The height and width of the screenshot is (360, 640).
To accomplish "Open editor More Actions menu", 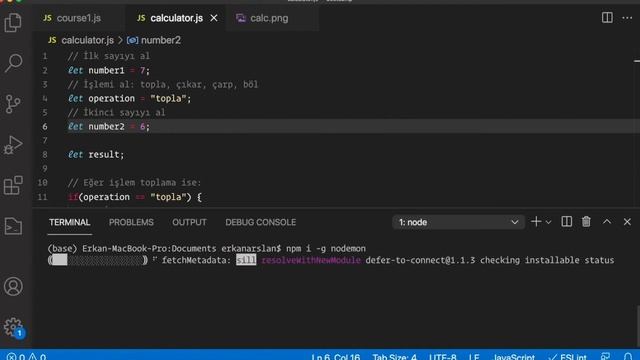I will point(627,18).
